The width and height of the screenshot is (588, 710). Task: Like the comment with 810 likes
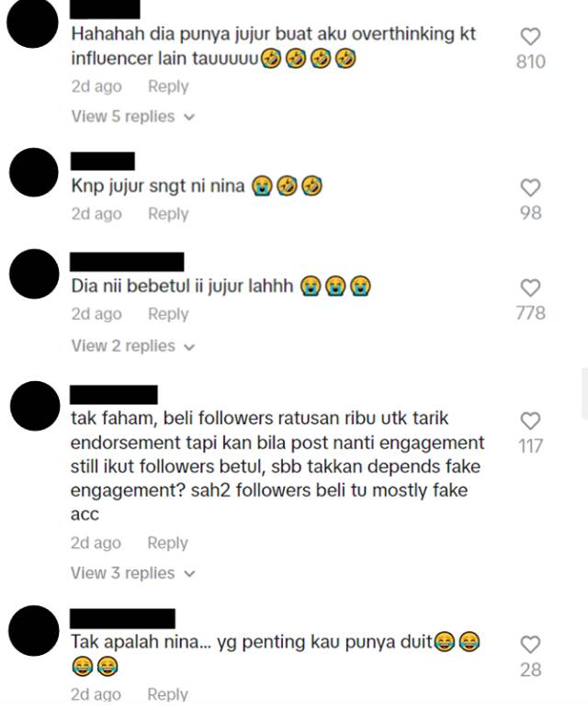pyautogui.click(x=530, y=37)
